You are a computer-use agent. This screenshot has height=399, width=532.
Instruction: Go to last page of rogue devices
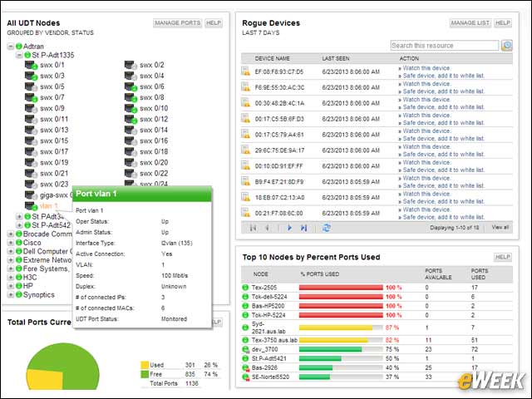(303, 228)
